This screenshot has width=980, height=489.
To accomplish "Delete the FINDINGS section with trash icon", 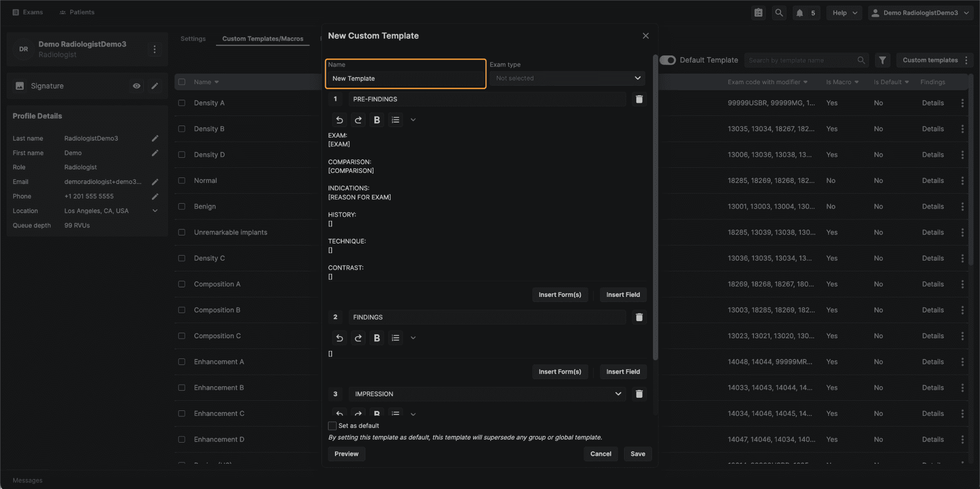I will (639, 317).
